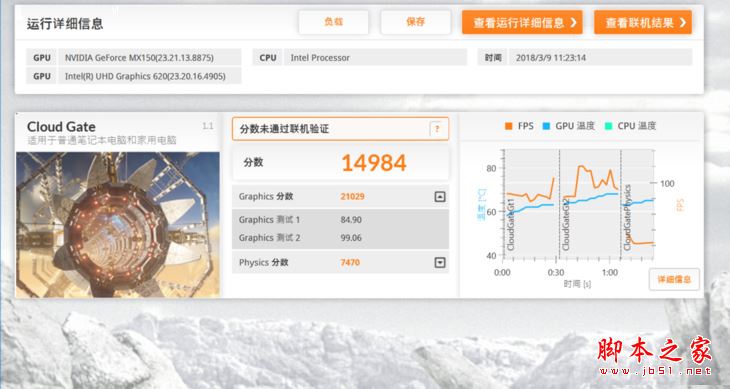Toggle the FPS legend orange swatch
This screenshot has width=730, height=389.
pyautogui.click(x=508, y=126)
